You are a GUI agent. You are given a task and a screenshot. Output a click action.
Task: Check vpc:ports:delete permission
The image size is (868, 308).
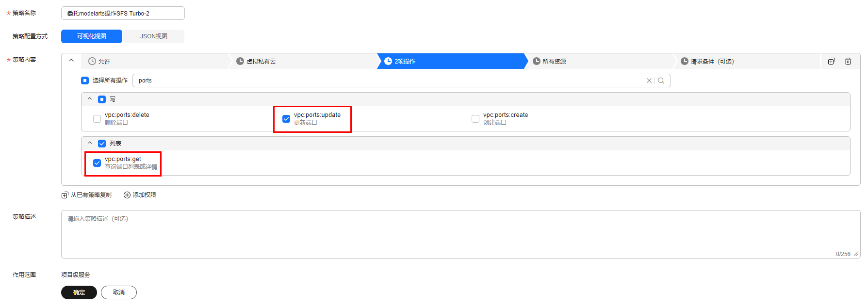coord(97,119)
